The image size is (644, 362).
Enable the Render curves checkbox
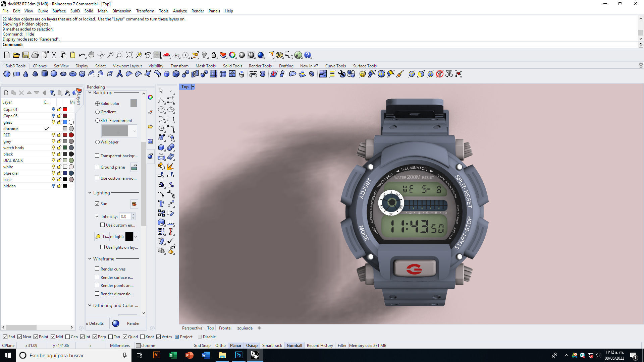point(97,269)
